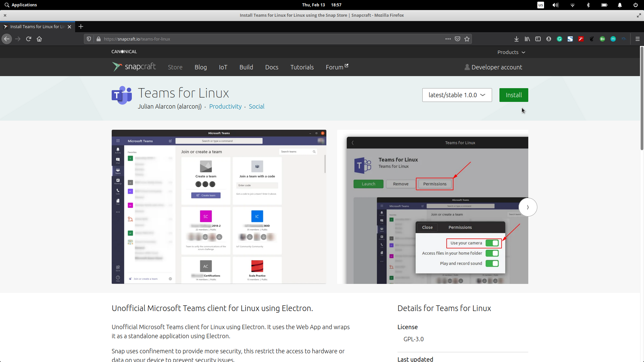This screenshot has height=362, width=644.
Task: Open the Library bookmarks panel
Action: point(527,39)
